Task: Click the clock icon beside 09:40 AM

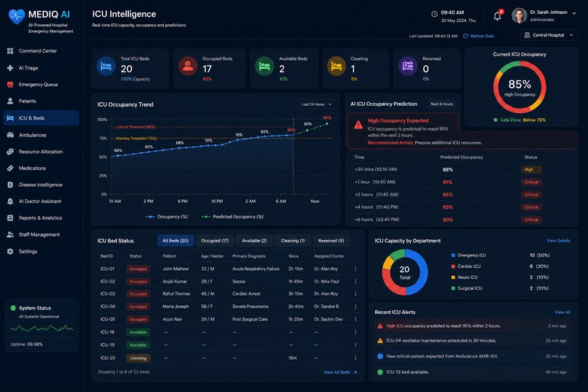Action: coord(434,14)
